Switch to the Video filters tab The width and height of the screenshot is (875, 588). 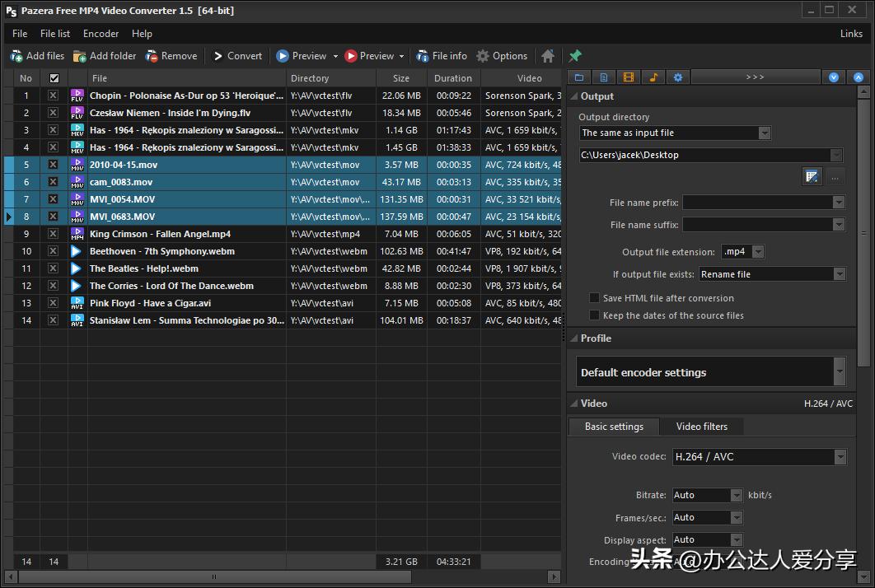(702, 427)
